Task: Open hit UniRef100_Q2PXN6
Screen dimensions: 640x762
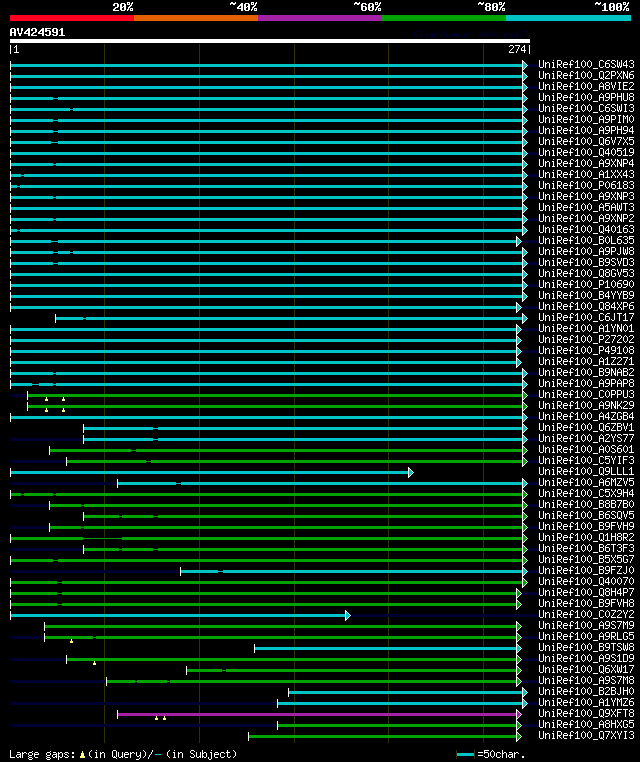Action: tap(586, 75)
